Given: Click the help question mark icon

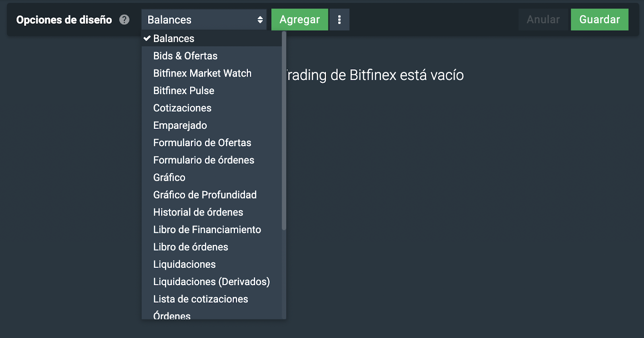Looking at the screenshot, I should 124,19.
